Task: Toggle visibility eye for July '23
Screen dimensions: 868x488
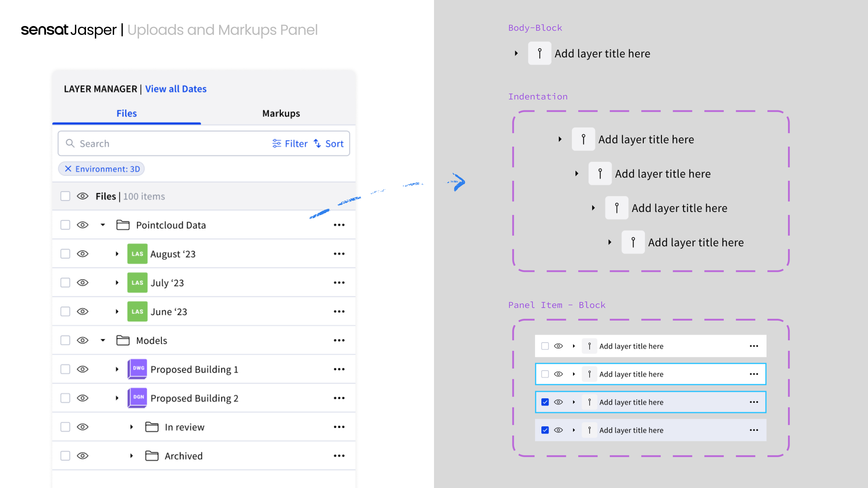Action: coord(83,283)
